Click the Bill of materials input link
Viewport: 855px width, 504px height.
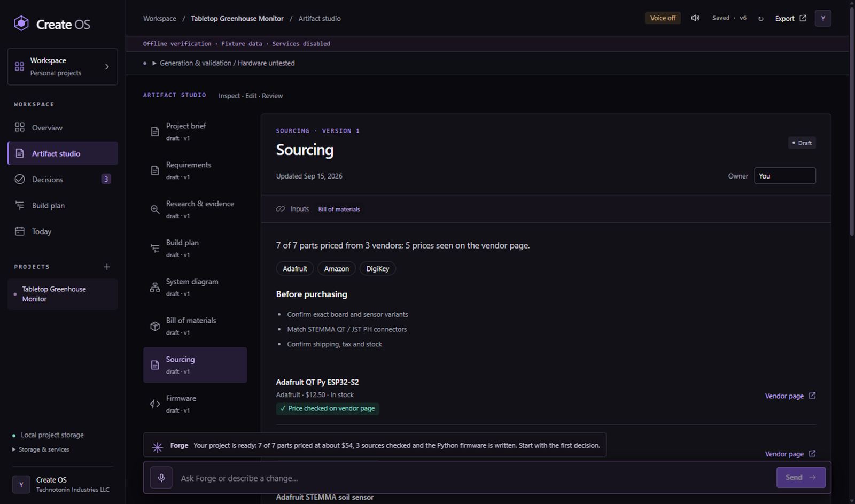(x=339, y=209)
